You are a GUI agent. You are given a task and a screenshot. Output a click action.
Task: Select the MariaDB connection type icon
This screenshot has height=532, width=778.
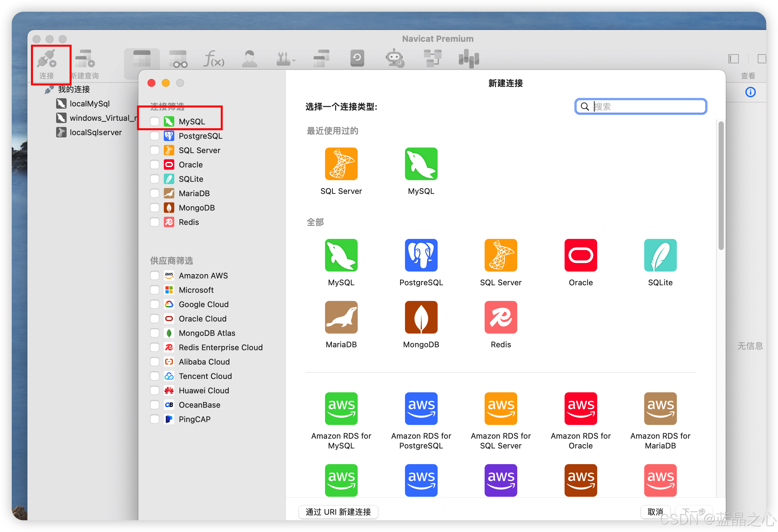pyautogui.click(x=341, y=318)
